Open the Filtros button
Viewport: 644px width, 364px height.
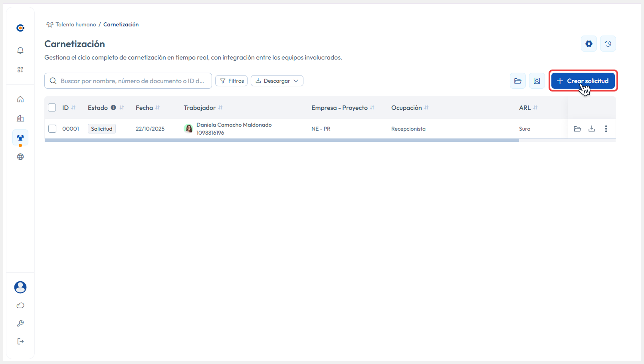(231, 80)
